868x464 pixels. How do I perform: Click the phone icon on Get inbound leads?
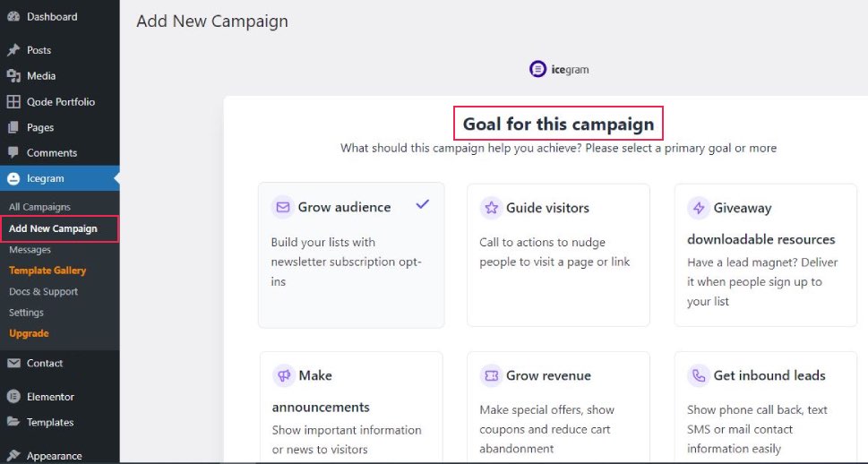pyautogui.click(x=699, y=376)
